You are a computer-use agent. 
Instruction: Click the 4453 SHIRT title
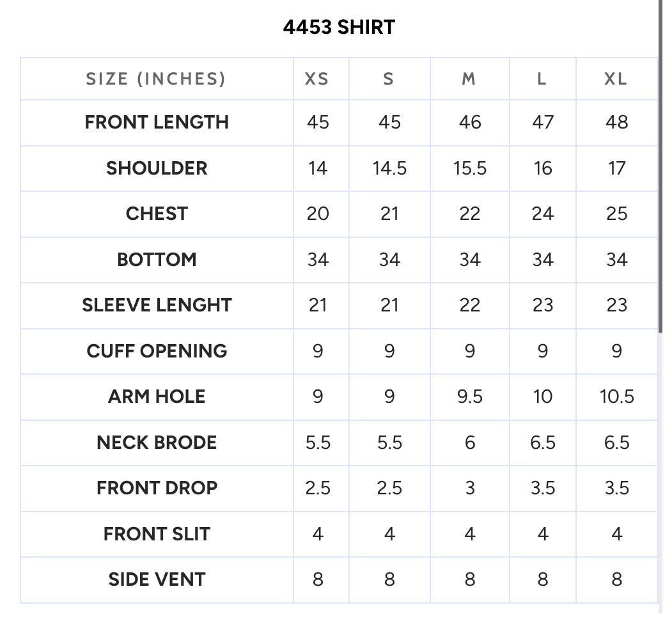339,27
